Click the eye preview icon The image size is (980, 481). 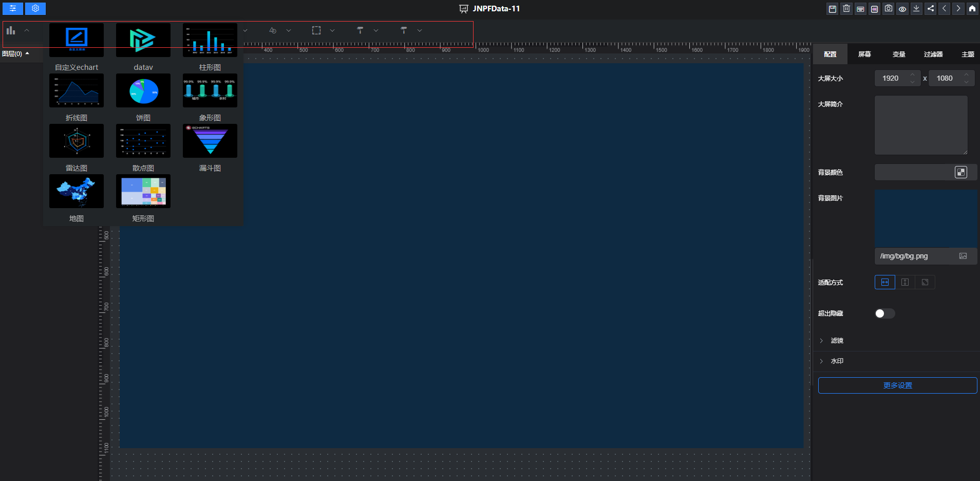click(x=902, y=9)
